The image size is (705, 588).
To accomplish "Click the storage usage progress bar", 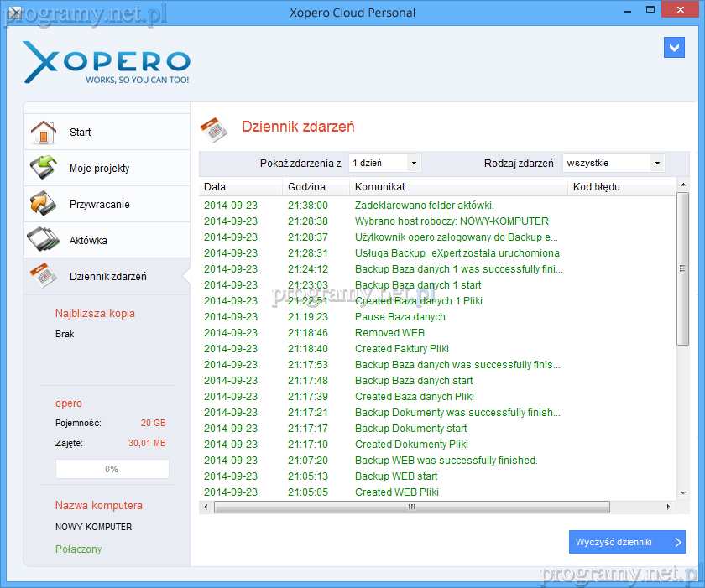I will pyautogui.click(x=112, y=469).
